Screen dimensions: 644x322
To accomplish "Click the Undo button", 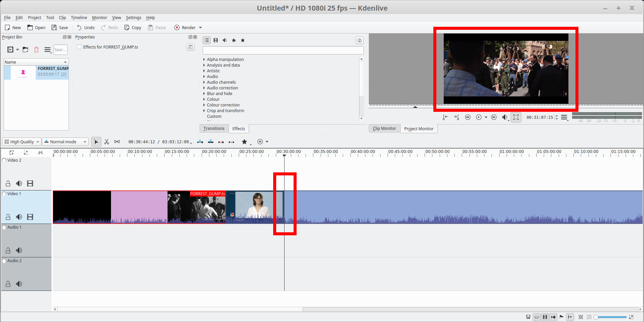I will pyautogui.click(x=86, y=28).
